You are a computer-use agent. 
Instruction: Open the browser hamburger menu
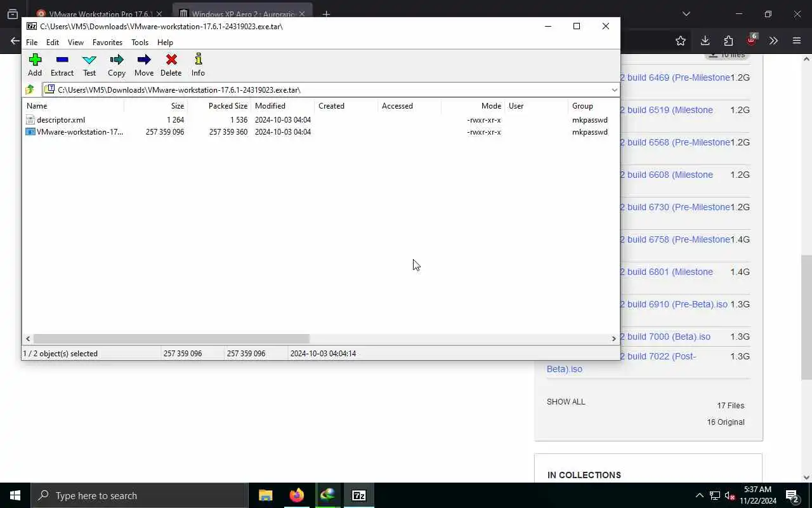(x=797, y=41)
